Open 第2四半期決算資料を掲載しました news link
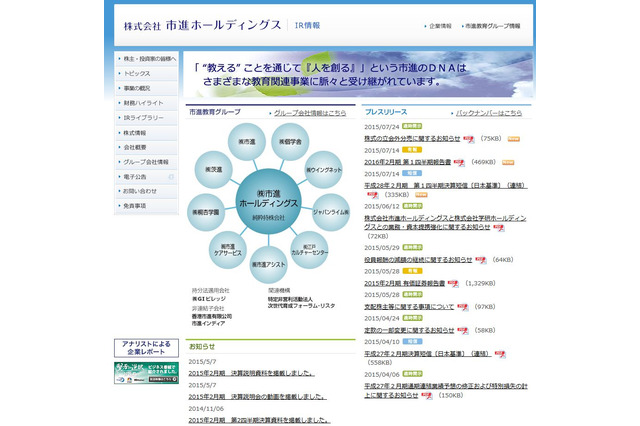640x426 pixels. tap(259, 420)
